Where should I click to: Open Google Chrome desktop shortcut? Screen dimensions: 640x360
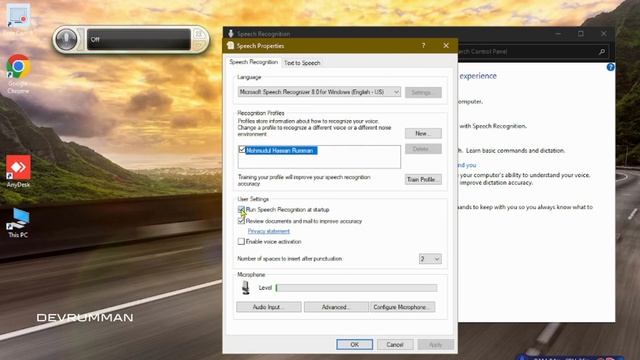click(x=18, y=74)
